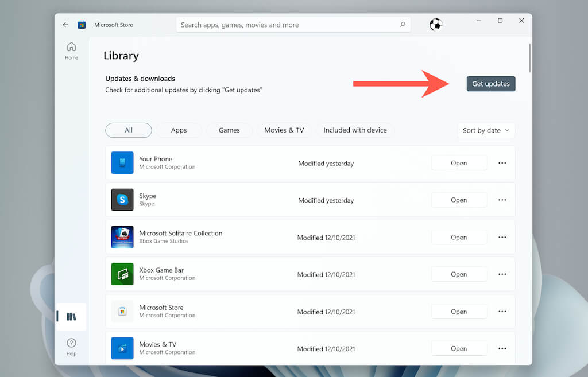The width and height of the screenshot is (588, 377).
Task: Open the Skype app
Action: coord(459,200)
